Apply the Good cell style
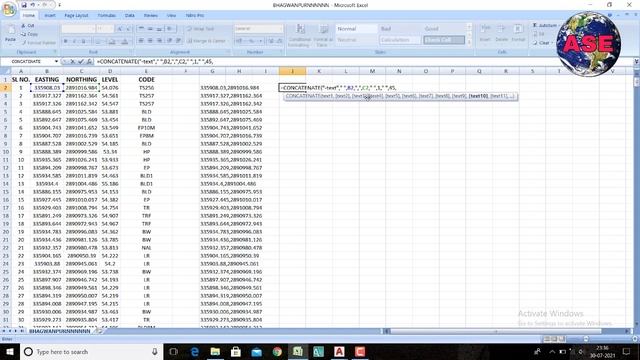640x360 pixels. click(444, 29)
